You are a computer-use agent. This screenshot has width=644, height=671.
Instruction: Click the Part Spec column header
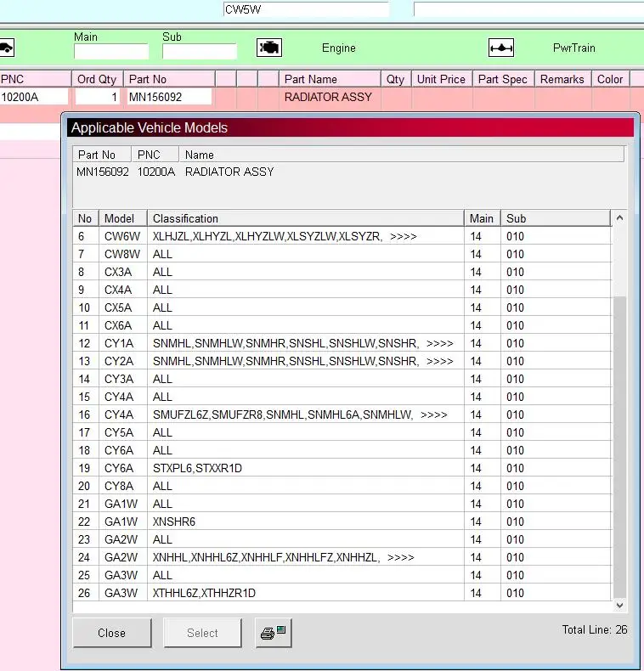[503, 79]
